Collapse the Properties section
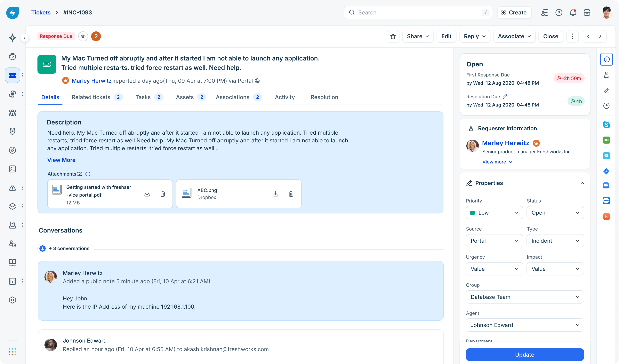Viewport: 619px width, 364px height. tap(582, 183)
